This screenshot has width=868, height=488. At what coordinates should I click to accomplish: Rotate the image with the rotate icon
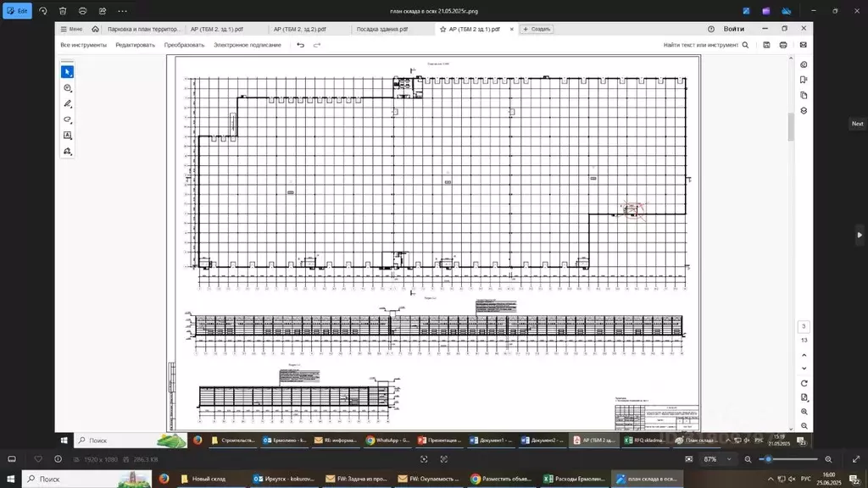click(x=43, y=11)
